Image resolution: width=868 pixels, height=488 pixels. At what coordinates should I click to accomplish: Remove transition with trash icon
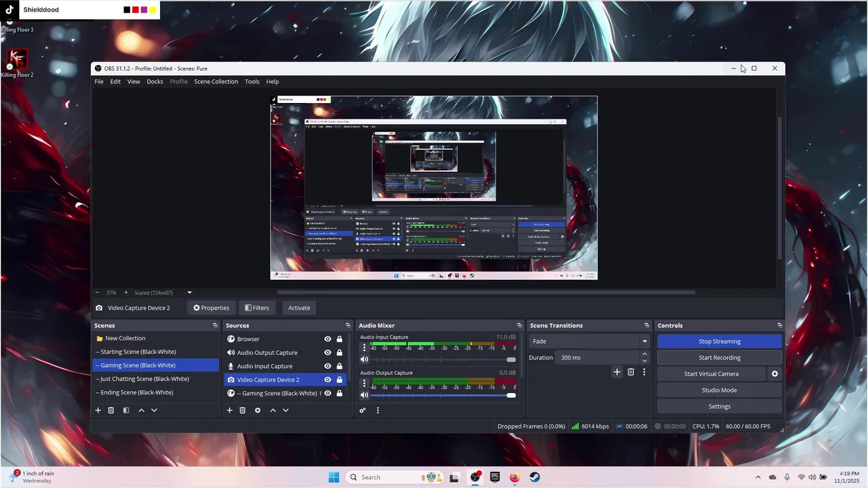click(x=631, y=372)
